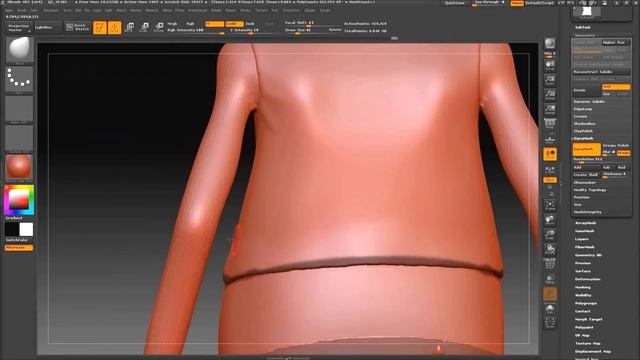The width and height of the screenshot is (640, 360).
Task: Click the Frame mesh icon
Action: pyautogui.click(x=550, y=205)
